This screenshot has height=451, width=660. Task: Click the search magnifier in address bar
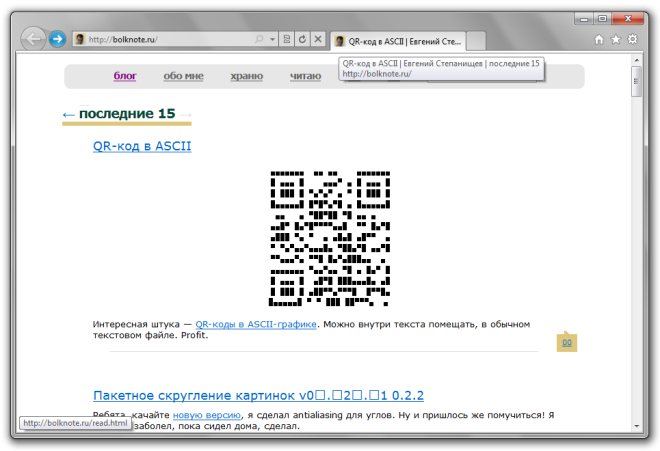coord(259,39)
